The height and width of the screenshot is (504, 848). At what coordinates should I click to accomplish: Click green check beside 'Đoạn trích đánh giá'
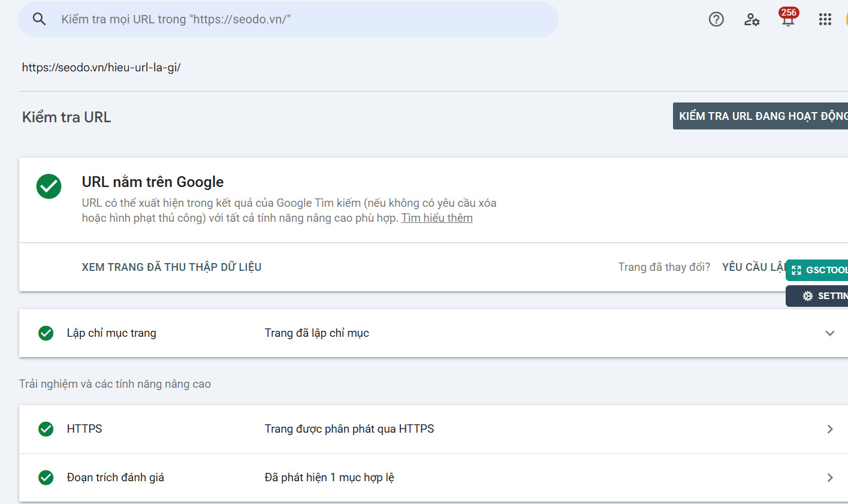[x=46, y=478]
